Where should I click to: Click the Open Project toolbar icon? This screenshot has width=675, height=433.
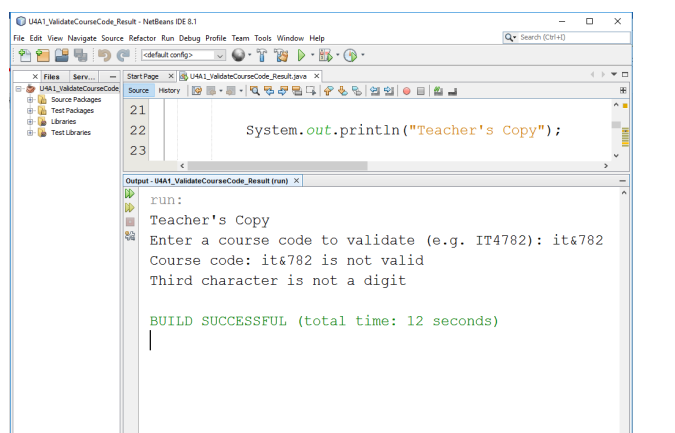tap(62, 55)
